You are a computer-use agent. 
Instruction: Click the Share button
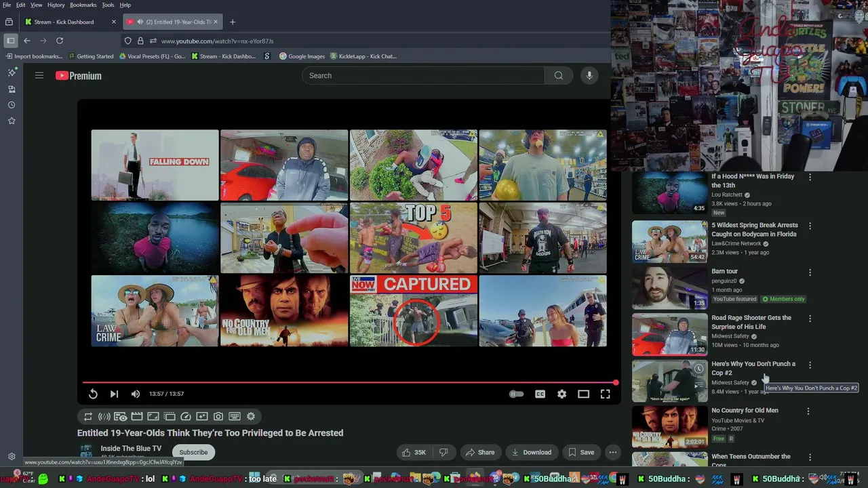click(x=480, y=452)
